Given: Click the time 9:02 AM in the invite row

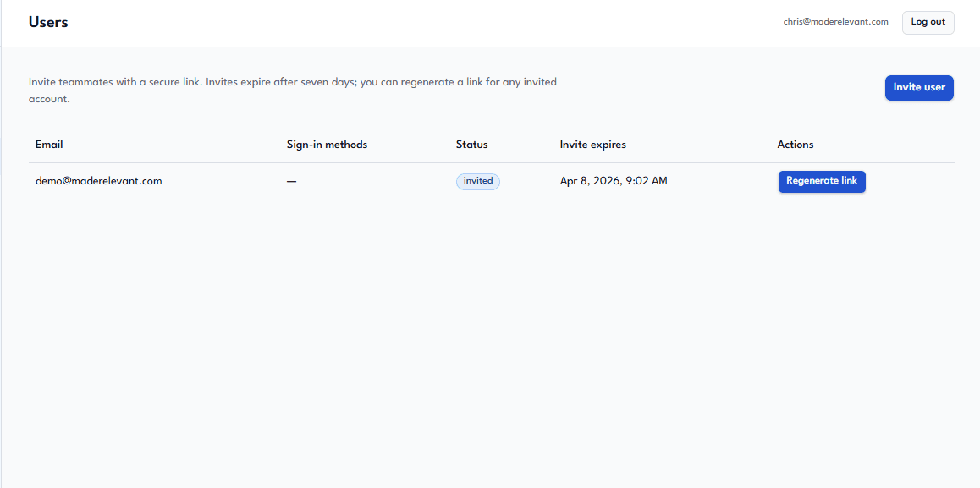Looking at the screenshot, I should (648, 180).
